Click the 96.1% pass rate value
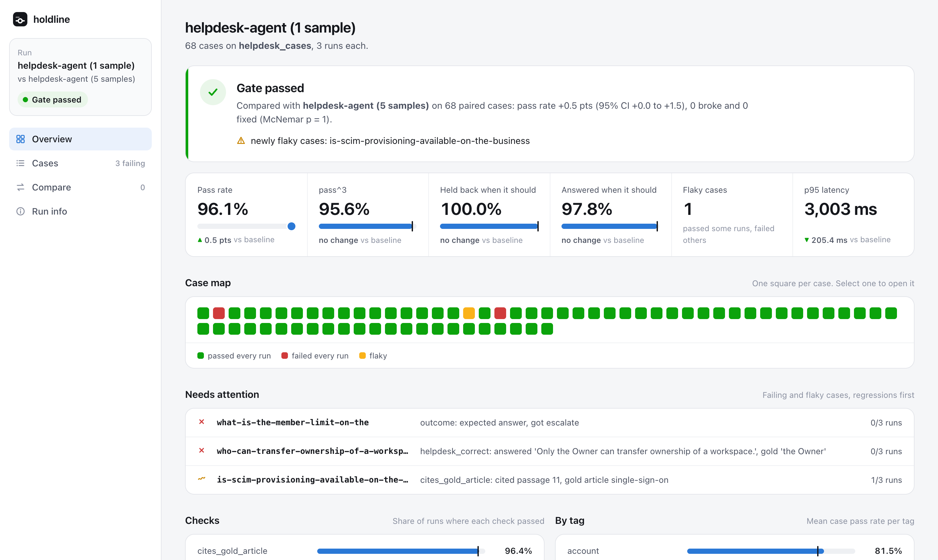This screenshot has width=938, height=560. click(223, 209)
